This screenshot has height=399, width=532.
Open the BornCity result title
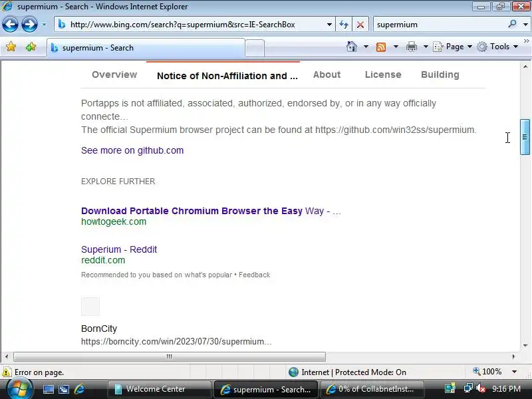pyautogui.click(x=99, y=329)
